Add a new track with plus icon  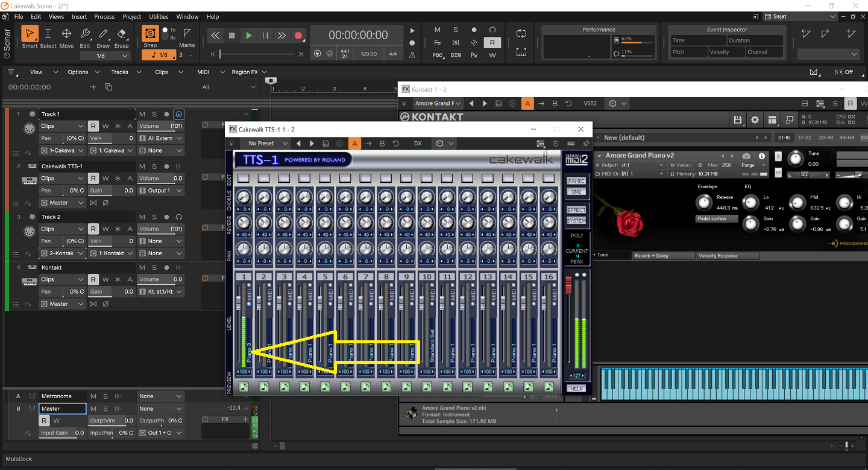click(x=93, y=87)
